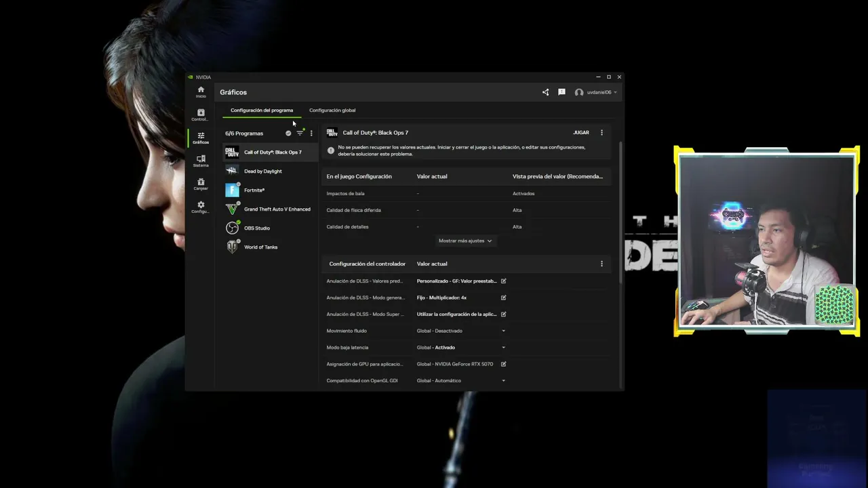Select Grand Theft Auto V Enhanced
This screenshot has width=868, height=488.
click(271, 209)
